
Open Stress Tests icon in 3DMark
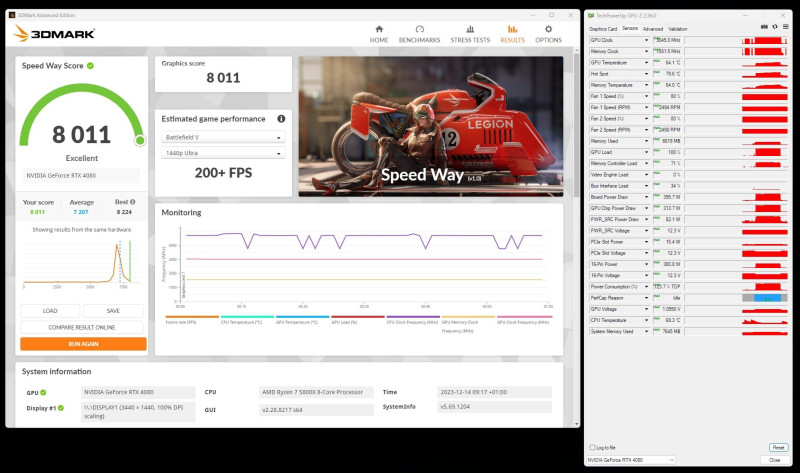(470, 29)
